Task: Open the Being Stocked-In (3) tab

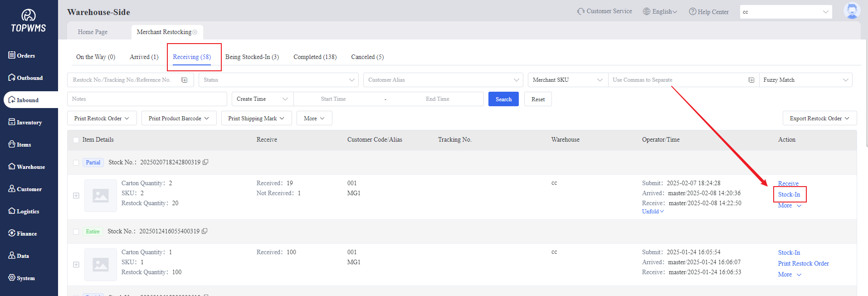Action: pyautogui.click(x=252, y=57)
